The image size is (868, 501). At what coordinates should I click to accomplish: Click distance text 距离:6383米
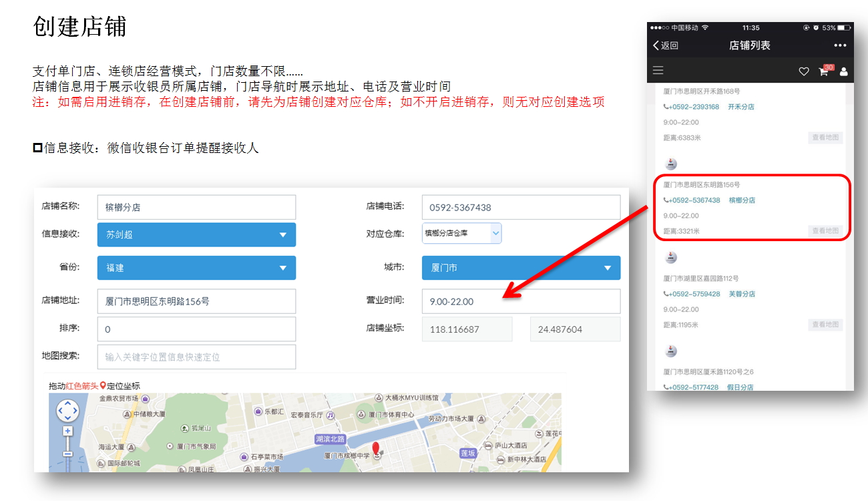(682, 138)
